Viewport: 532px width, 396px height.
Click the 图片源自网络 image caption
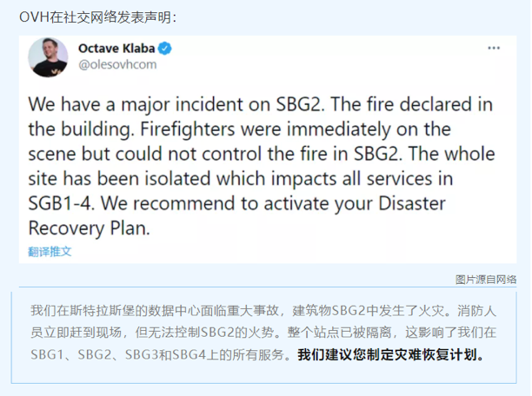(x=486, y=279)
